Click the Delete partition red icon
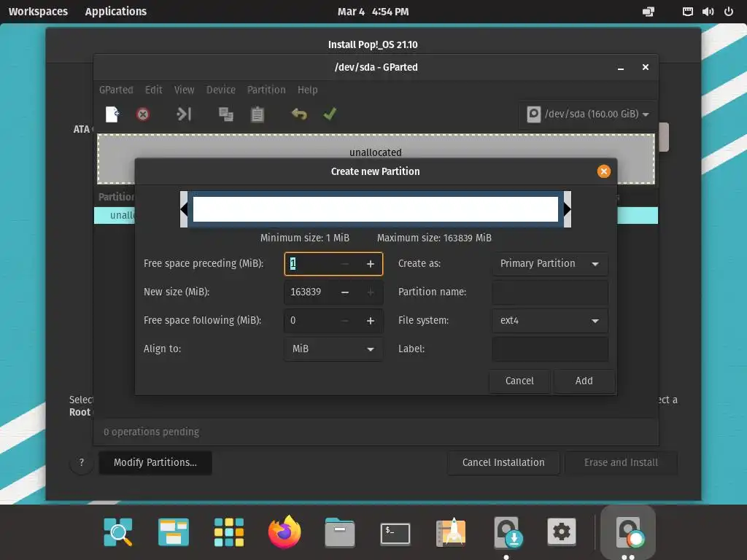747x560 pixels. pos(142,114)
